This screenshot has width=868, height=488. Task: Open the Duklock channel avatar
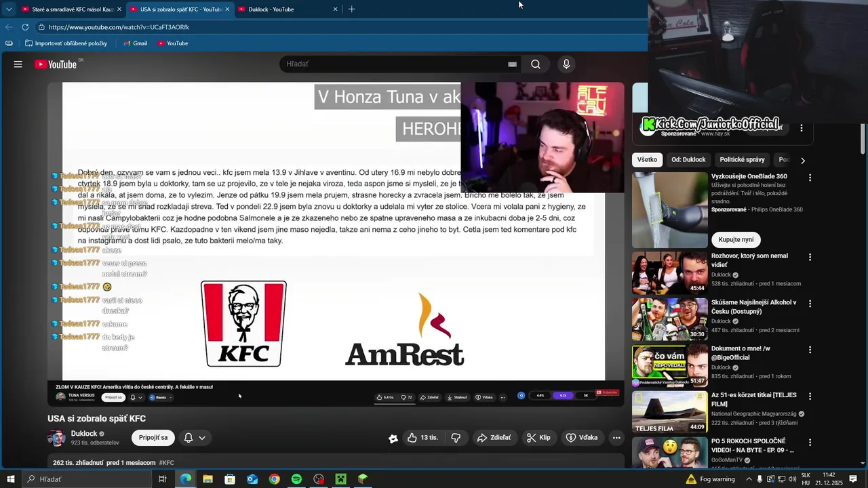[56, 438]
